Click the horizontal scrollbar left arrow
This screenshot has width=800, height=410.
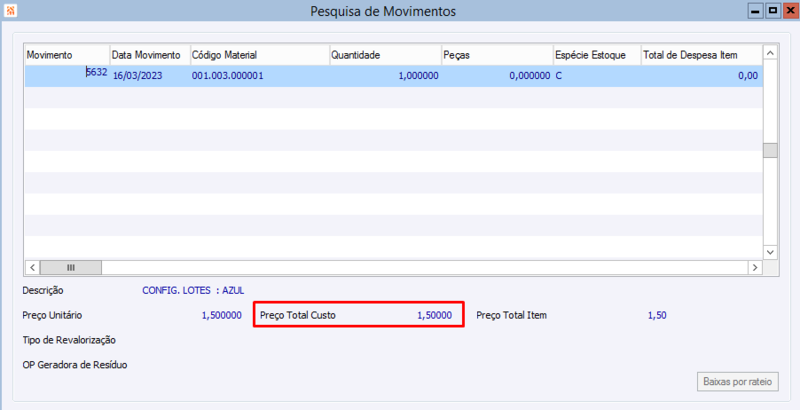coord(32,267)
